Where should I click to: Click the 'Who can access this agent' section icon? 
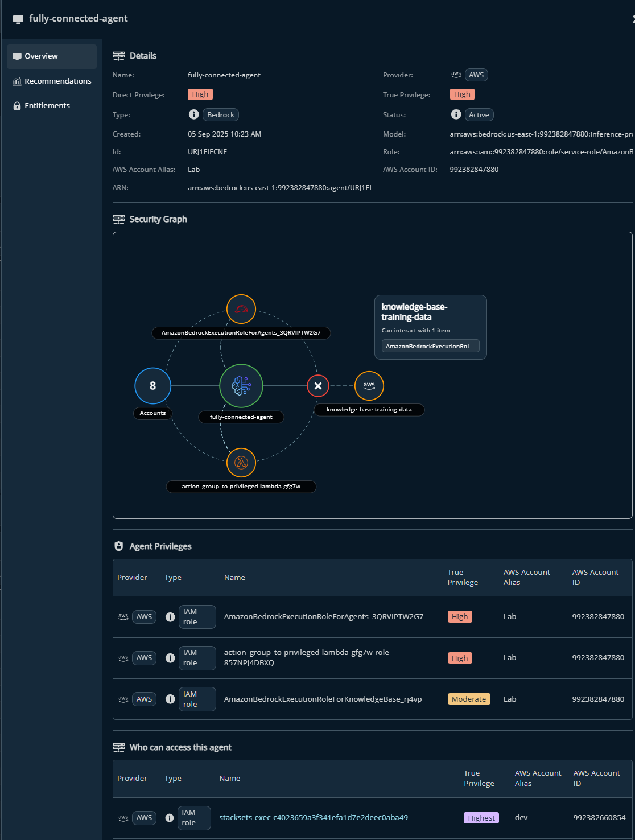pyautogui.click(x=119, y=747)
